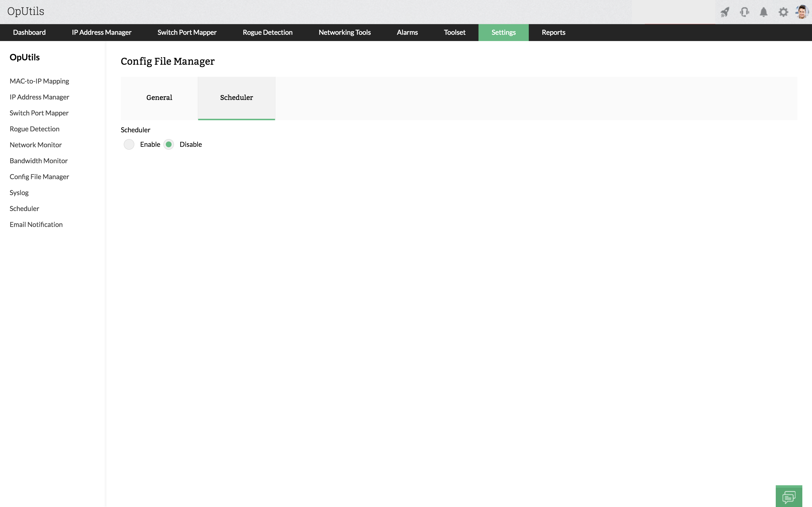The width and height of the screenshot is (812, 507).
Task: Open the green chat widget icon
Action: click(789, 497)
